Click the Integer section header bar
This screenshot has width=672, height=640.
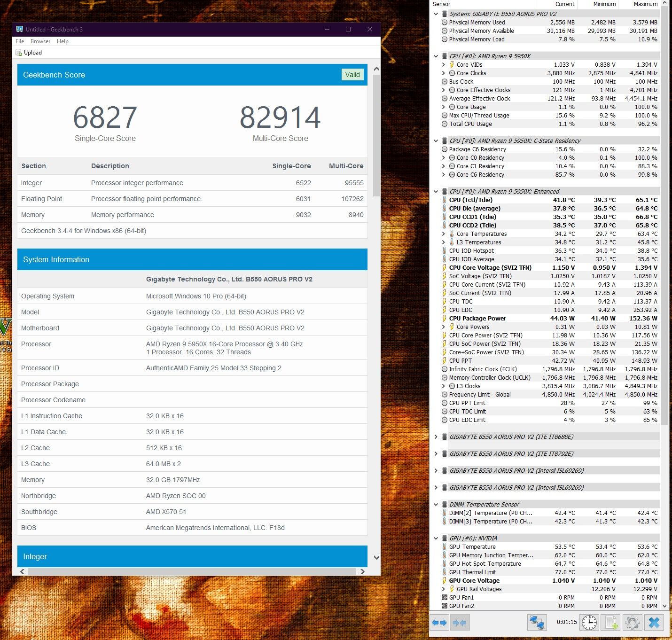(x=192, y=556)
